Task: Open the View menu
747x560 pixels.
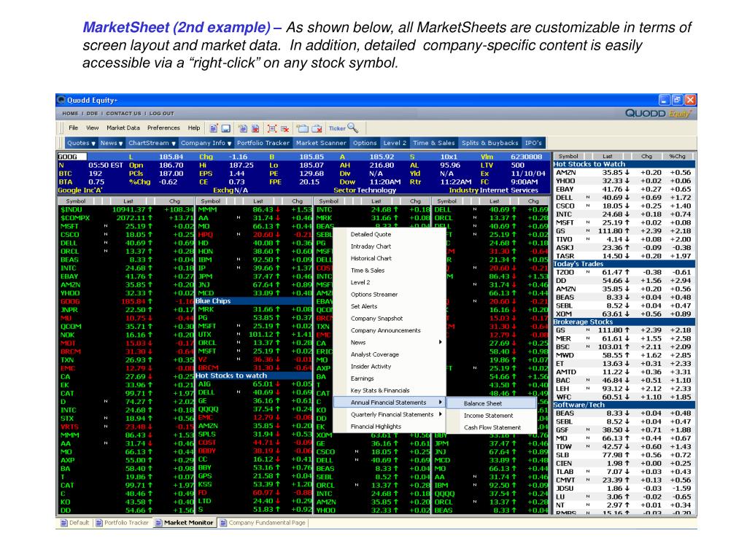Action: (92, 128)
